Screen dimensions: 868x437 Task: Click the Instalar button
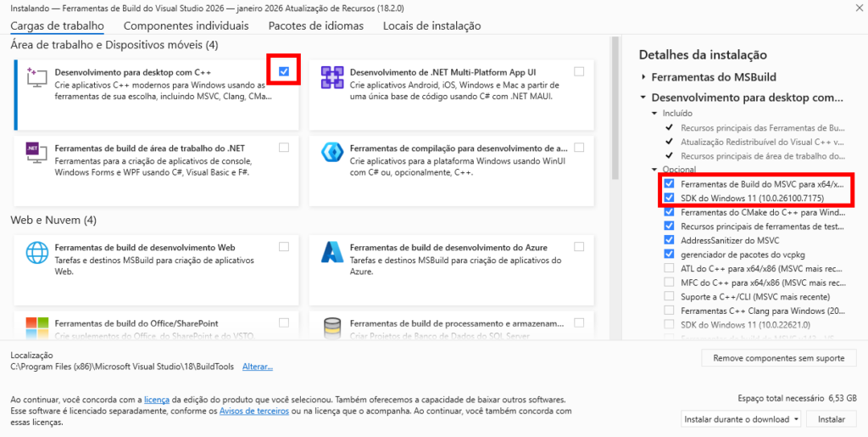tap(832, 418)
